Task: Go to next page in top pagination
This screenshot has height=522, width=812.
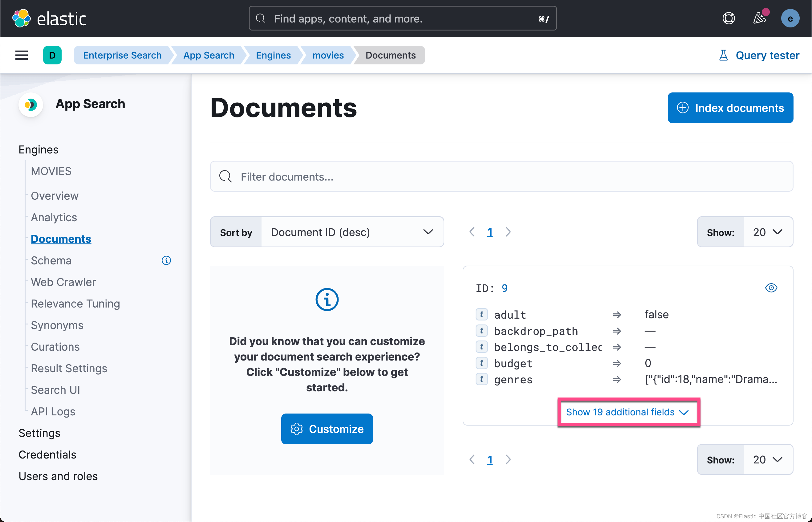Action: (508, 232)
